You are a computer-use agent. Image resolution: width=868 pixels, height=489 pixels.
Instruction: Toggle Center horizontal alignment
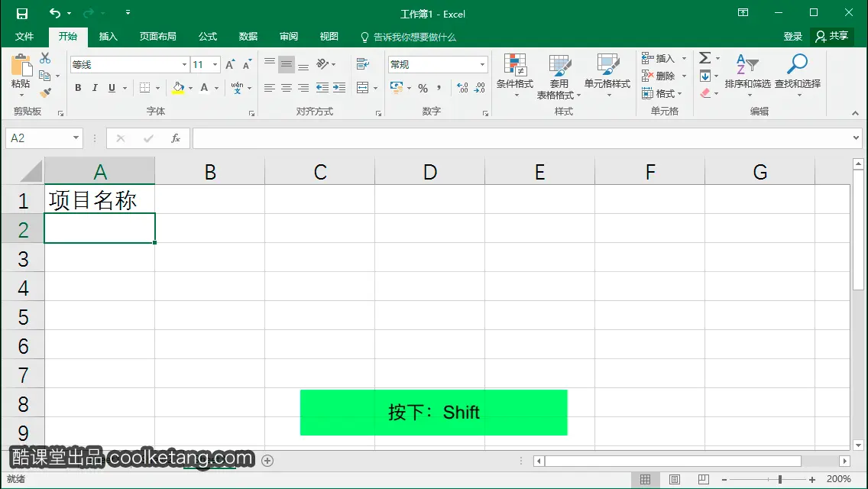coord(287,88)
